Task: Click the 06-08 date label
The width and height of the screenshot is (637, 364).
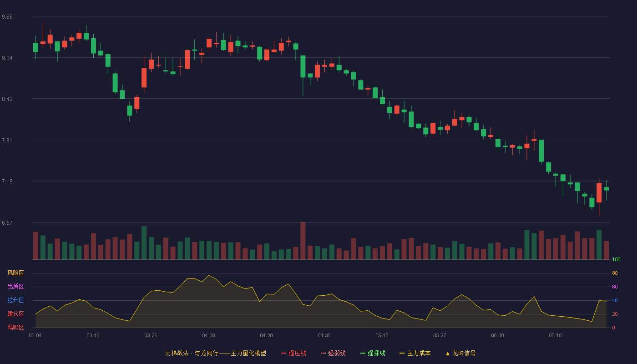Action: click(497, 335)
